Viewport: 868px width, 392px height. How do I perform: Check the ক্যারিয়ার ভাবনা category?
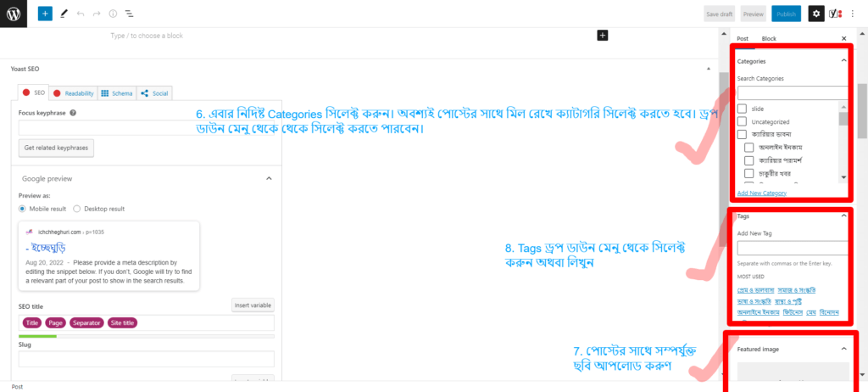tap(743, 135)
